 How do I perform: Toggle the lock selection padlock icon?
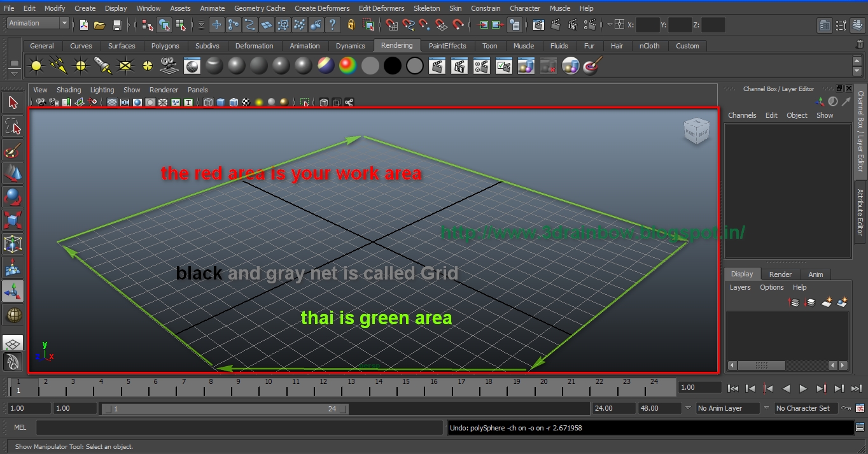351,25
